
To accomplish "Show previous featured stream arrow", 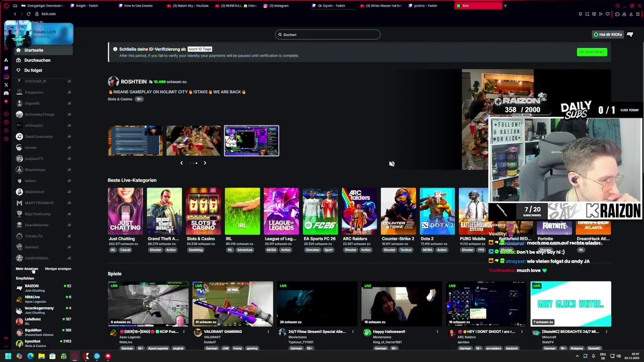I will pyautogui.click(x=182, y=163).
